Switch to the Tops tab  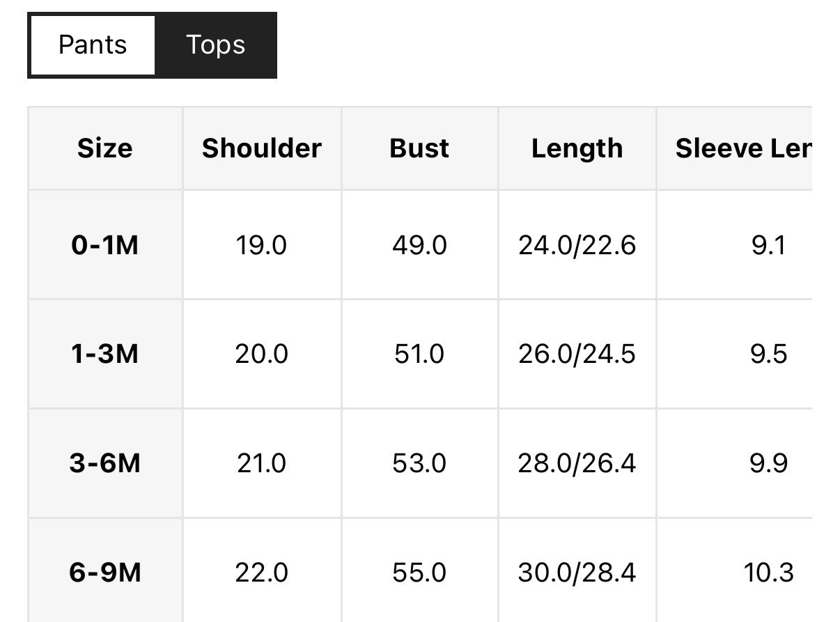pos(215,45)
